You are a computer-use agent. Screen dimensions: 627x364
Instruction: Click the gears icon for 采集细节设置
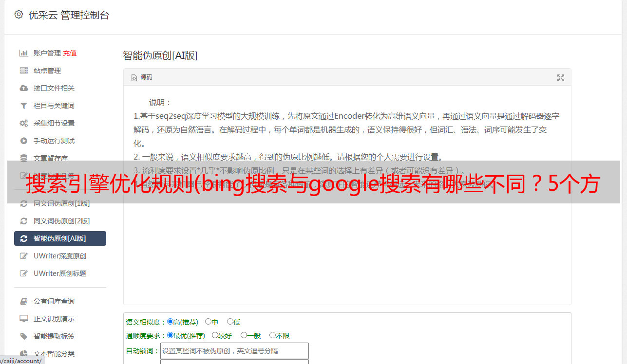coord(23,123)
